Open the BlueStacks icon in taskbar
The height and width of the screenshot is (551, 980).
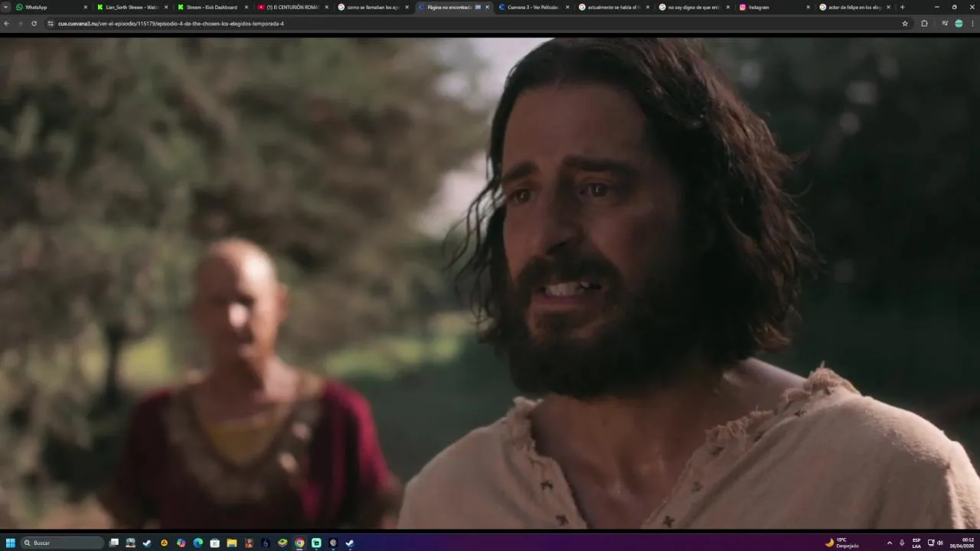coord(283,543)
